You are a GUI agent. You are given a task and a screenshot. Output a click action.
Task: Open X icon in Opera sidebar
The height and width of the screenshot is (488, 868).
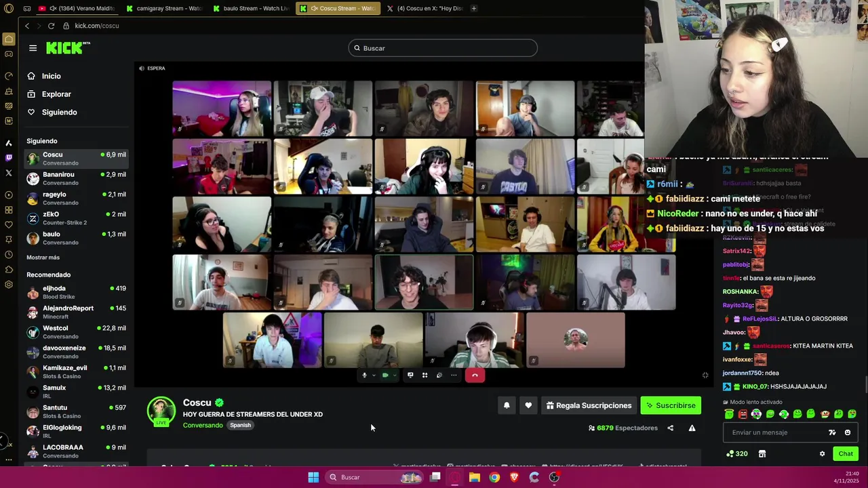(x=9, y=173)
